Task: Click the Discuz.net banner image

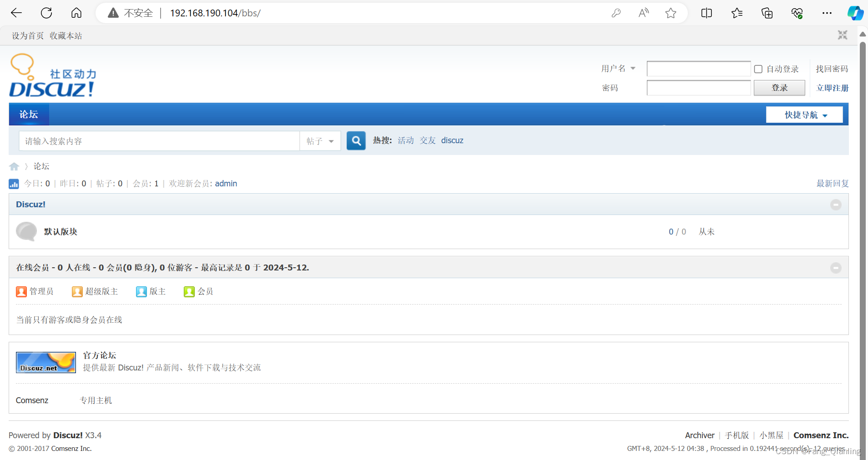Action: (46, 362)
